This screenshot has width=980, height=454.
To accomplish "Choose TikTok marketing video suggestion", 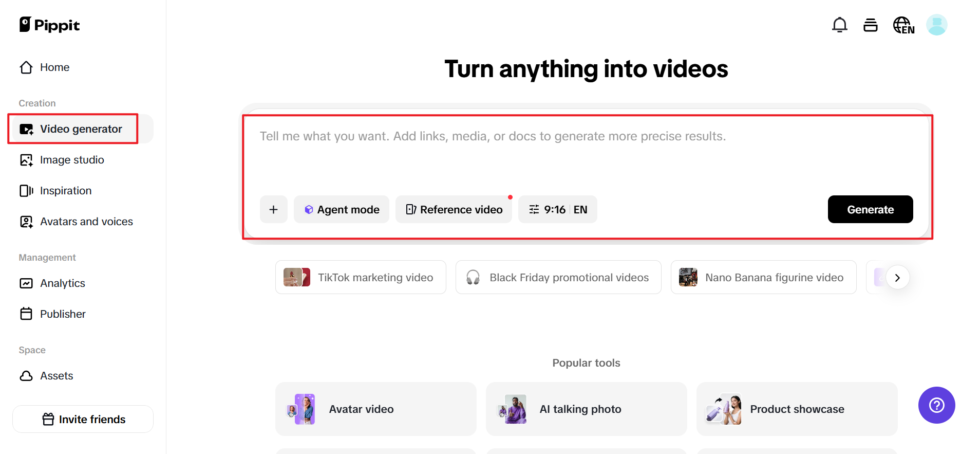I will [x=361, y=277].
